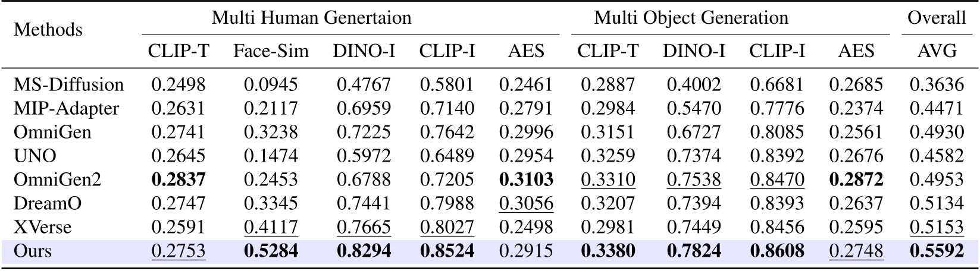Click the "Overall" header label
The height and width of the screenshot is (271, 980).
coord(936,18)
